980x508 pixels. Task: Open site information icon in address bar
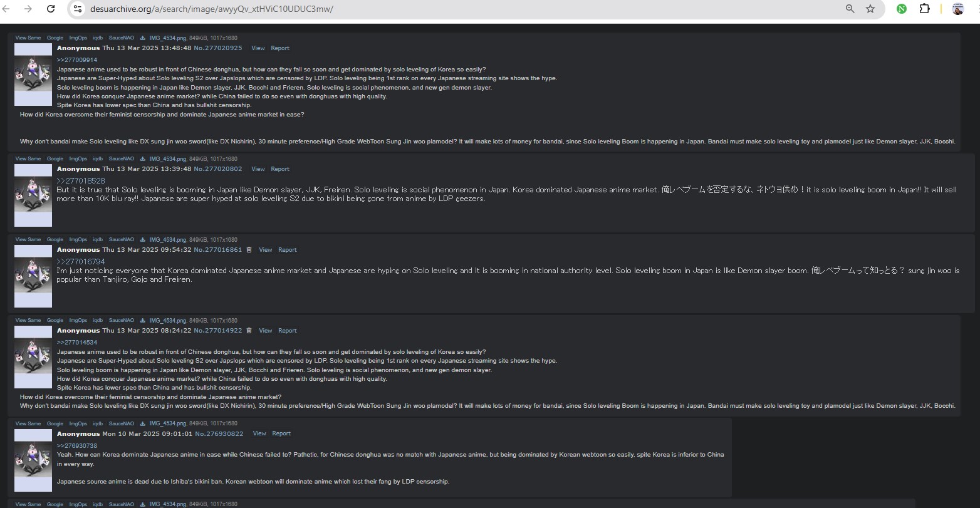[x=77, y=9]
